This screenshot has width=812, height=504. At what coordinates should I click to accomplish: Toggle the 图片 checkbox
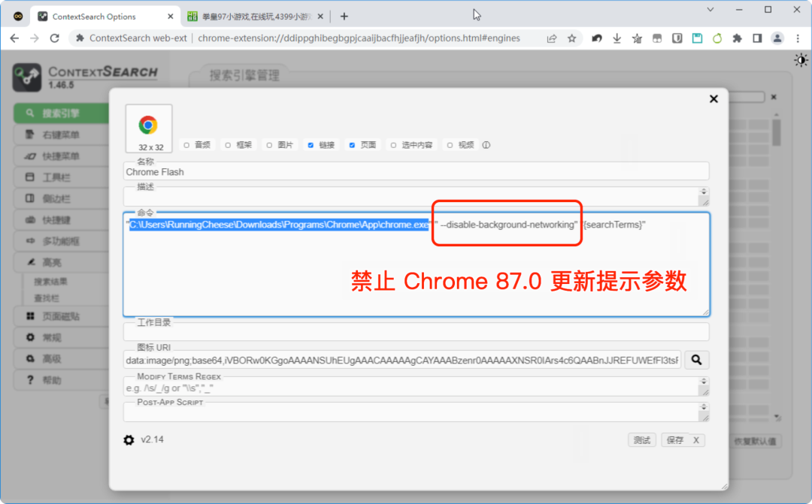tap(269, 145)
